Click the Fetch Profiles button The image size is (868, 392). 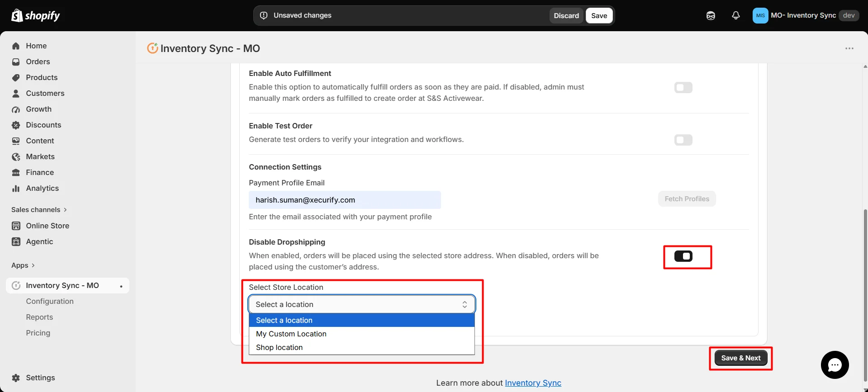[x=687, y=199]
